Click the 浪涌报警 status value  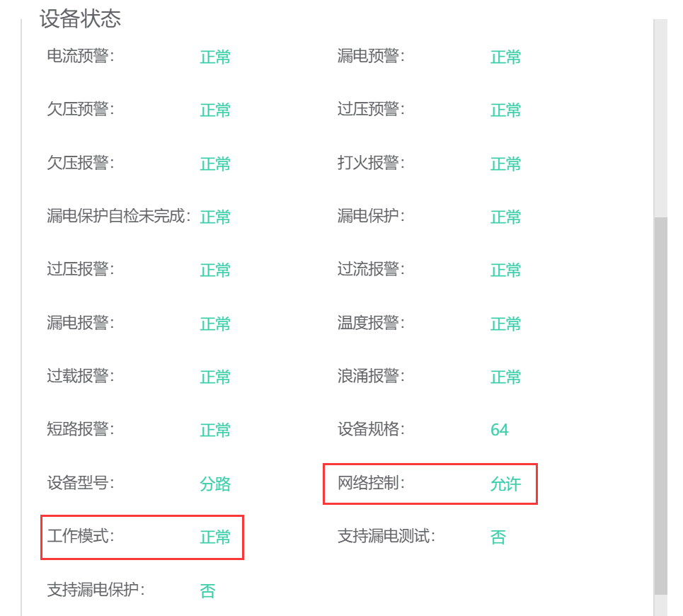[505, 377]
